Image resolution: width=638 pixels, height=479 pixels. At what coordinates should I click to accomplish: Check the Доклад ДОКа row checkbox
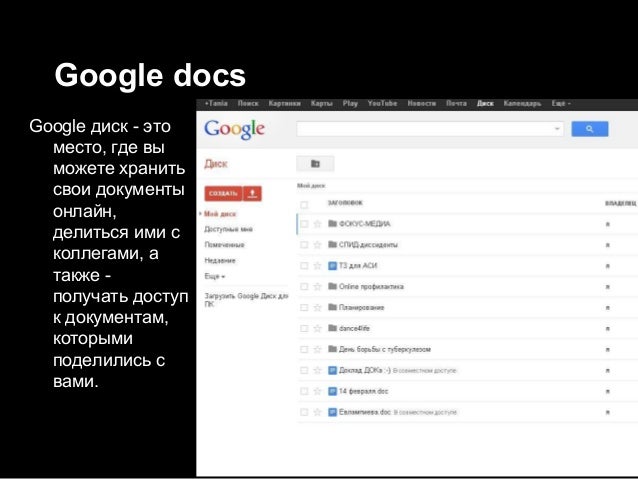304,370
